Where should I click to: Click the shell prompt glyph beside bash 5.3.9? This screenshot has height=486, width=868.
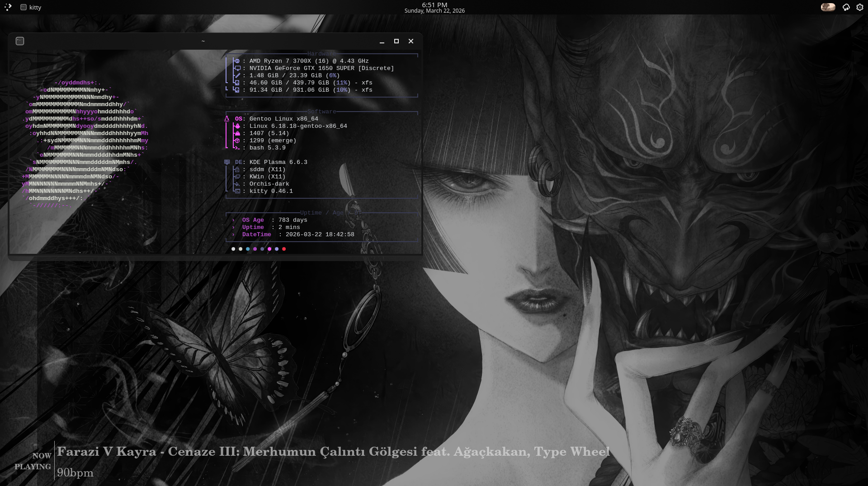coord(237,148)
